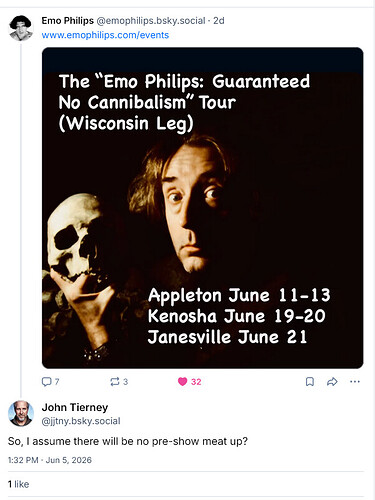
Task: Click the @jjtny.bsky.social handle
Action: click(x=81, y=421)
